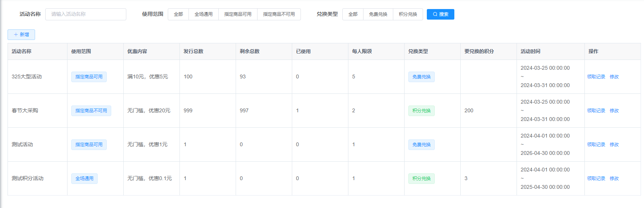Click the blue 搜索 search button

[x=440, y=14]
